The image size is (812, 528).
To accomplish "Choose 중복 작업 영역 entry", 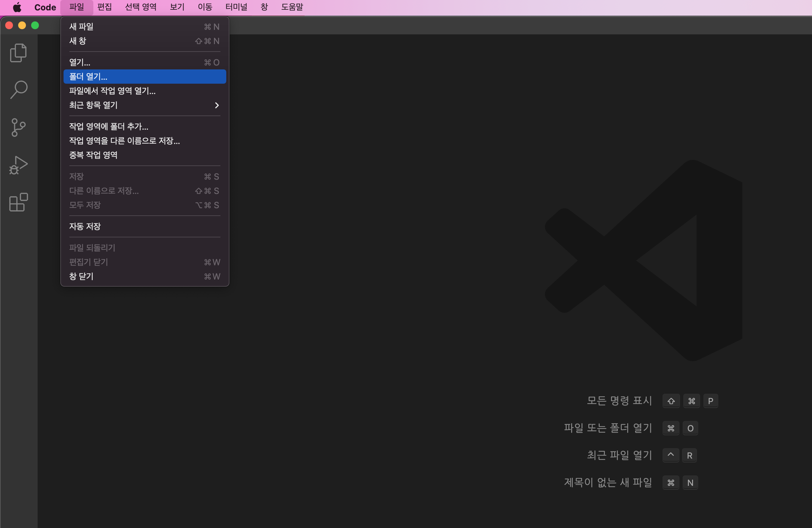I will click(93, 155).
